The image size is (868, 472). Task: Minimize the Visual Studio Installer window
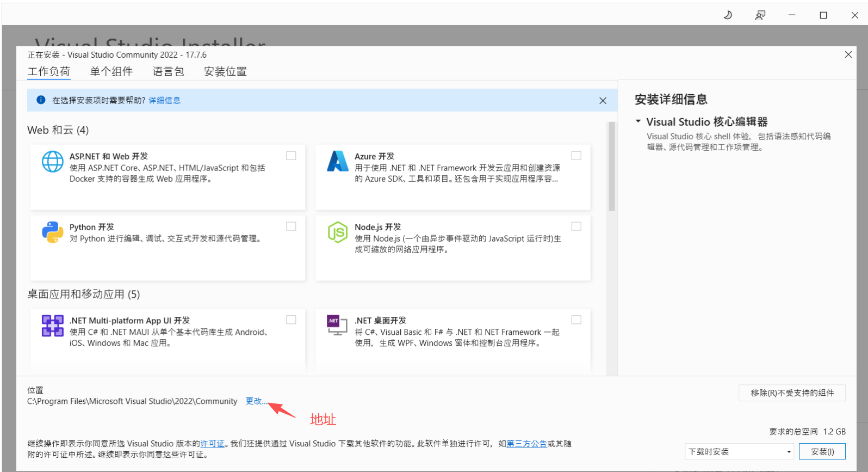(x=792, y=15)
